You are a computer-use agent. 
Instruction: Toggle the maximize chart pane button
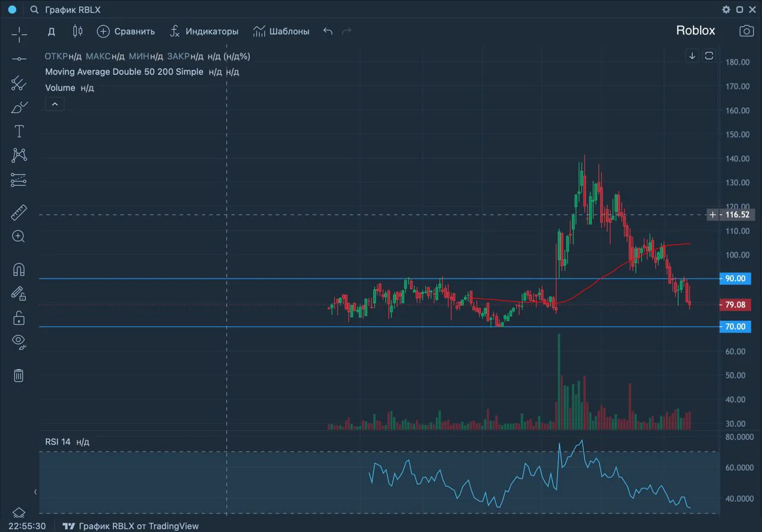(709, 56)
